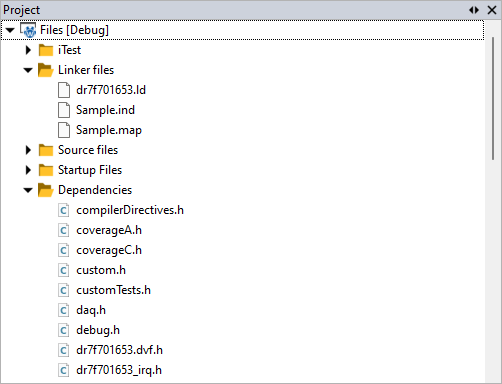The image size is (502, 384).
Task: Select dr7f701653.dvf.h header file
Action: [119, 350]
